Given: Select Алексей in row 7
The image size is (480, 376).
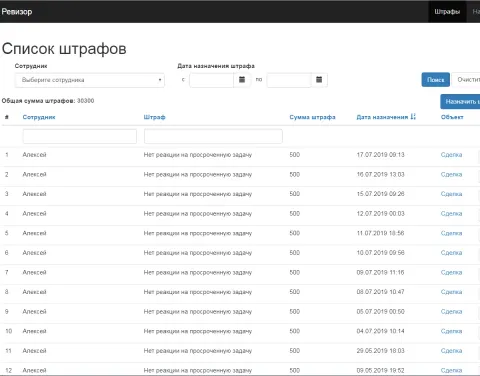Looking at the screenshot, I should pos(34,272).
